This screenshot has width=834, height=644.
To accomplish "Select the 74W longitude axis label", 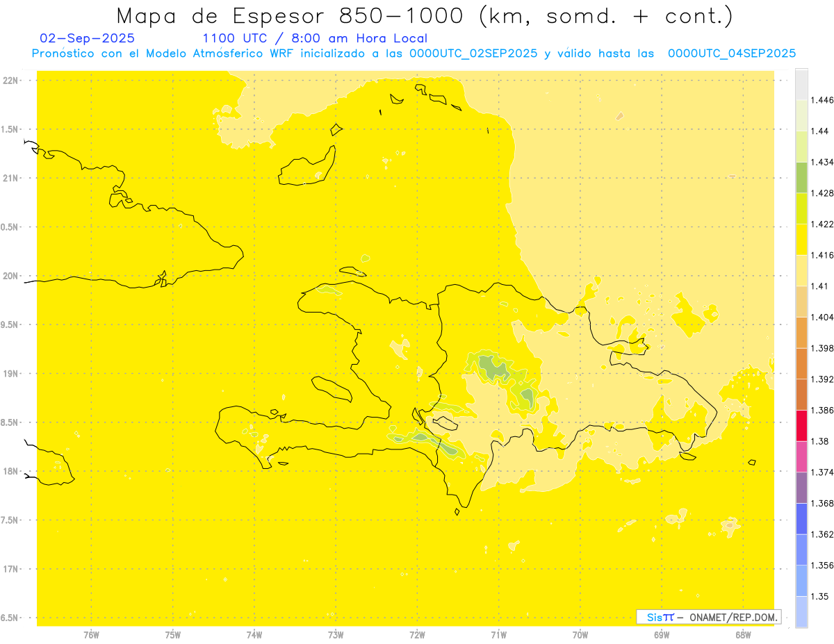I will point(254,635).
